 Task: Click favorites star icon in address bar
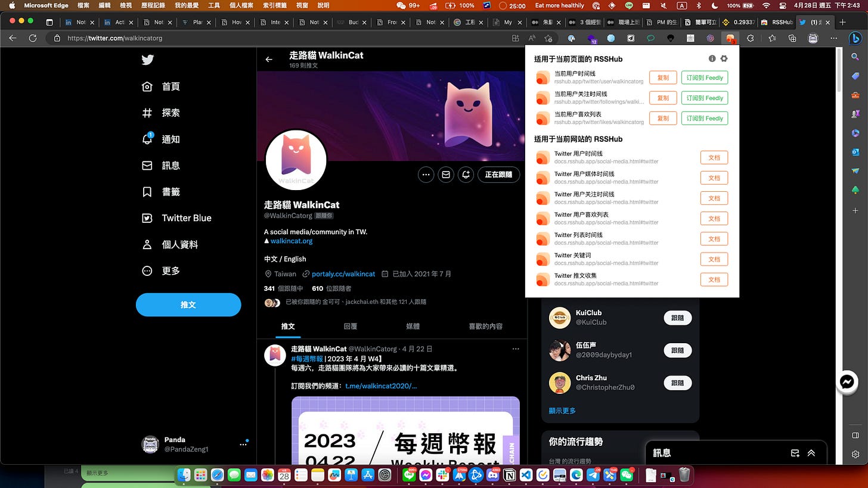pos(548,38)
